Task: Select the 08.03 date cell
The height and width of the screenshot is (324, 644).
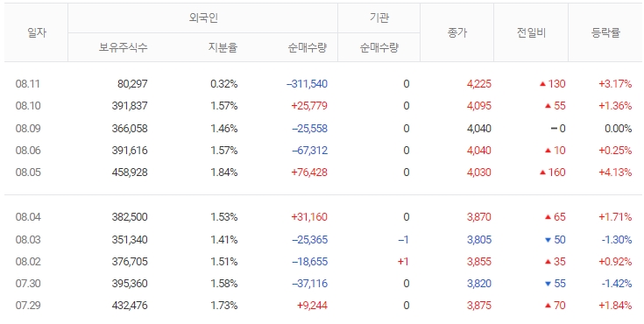Action: pyautogui.click(x=28, y=239)
